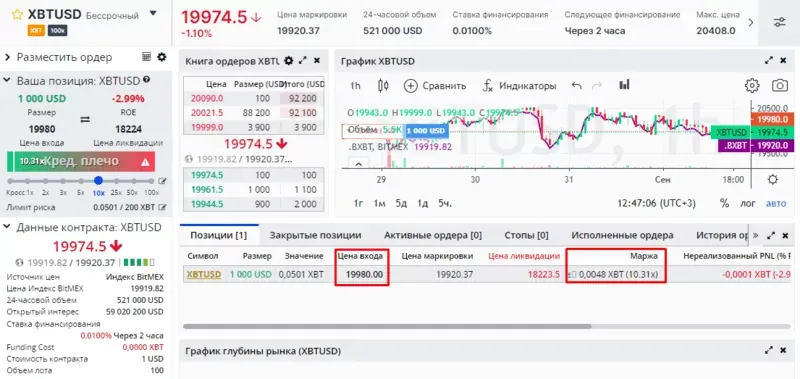Open the 1h chart interval dropdown
The width and height of the screenshot is (800, 379).
[x=355, y=86]
